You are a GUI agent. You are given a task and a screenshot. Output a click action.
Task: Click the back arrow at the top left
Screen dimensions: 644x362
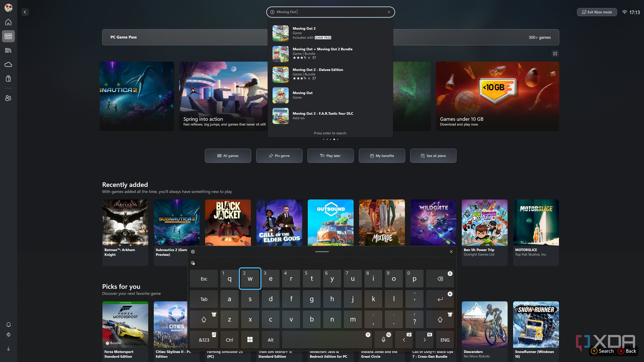tap(25, 12)
